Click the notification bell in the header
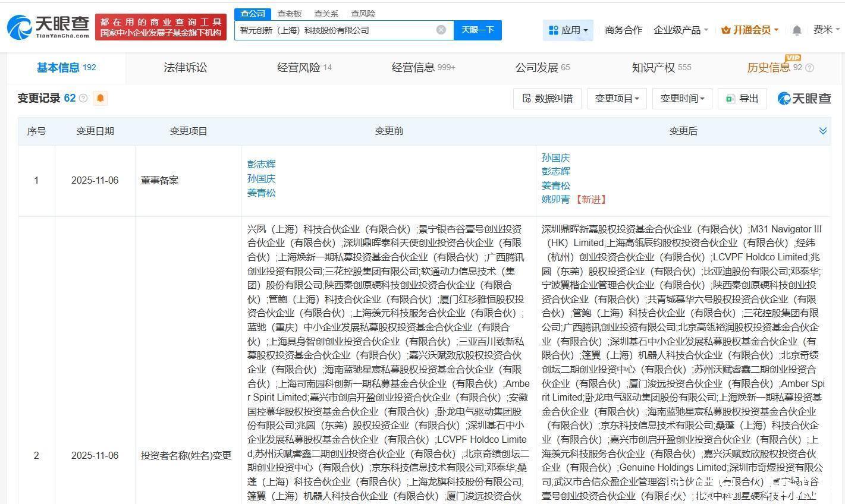 click(x=797, y=30)
